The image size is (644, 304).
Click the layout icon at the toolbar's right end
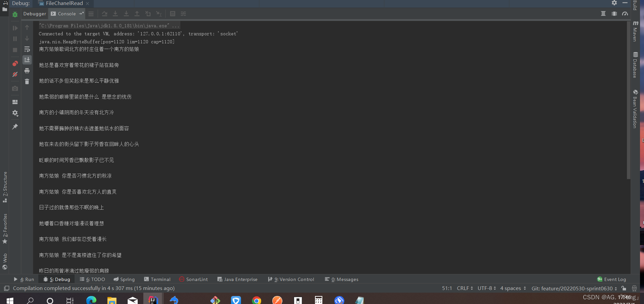[603, 14]
